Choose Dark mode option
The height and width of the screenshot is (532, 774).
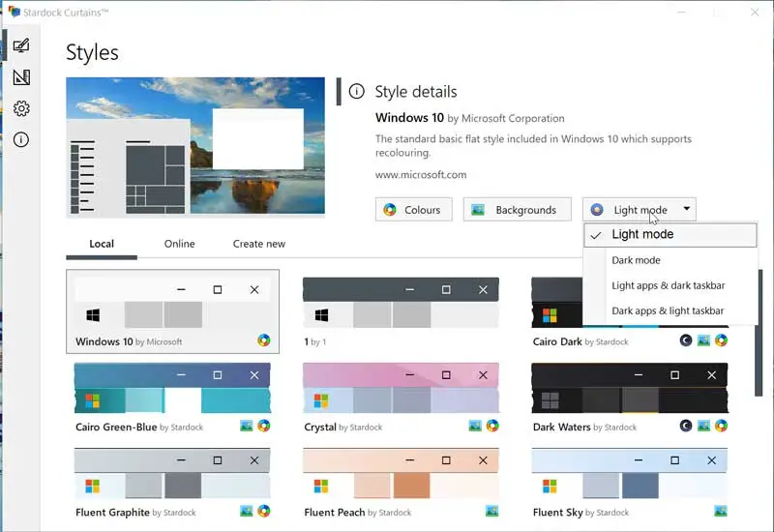[670, 260]
